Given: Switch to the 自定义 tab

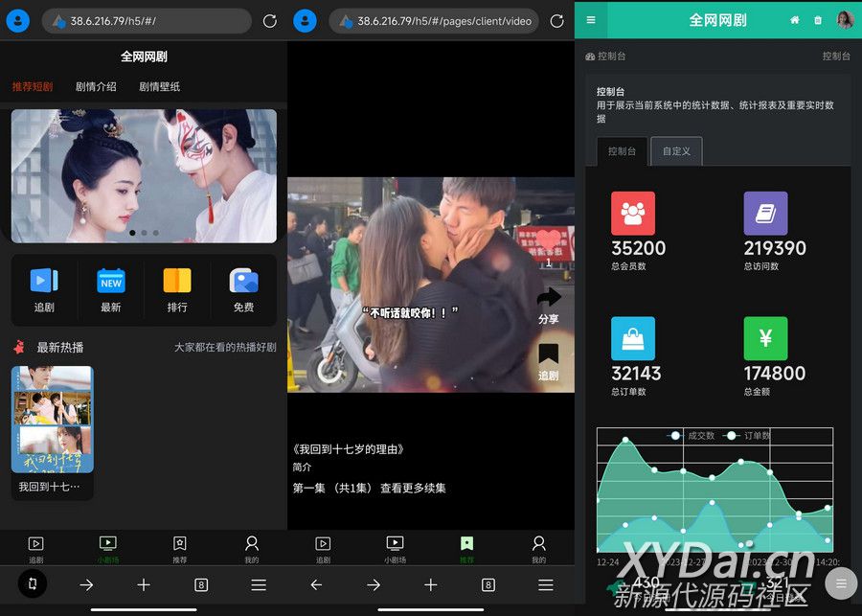Looking at the screenshot, I should 676,151.
